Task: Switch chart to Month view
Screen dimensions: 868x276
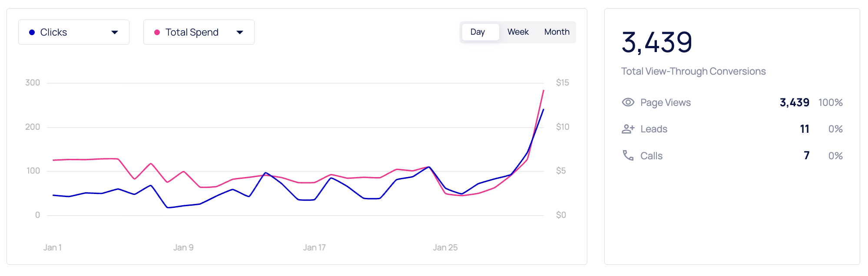Action: pyautogui.click(x=557, y=32)
